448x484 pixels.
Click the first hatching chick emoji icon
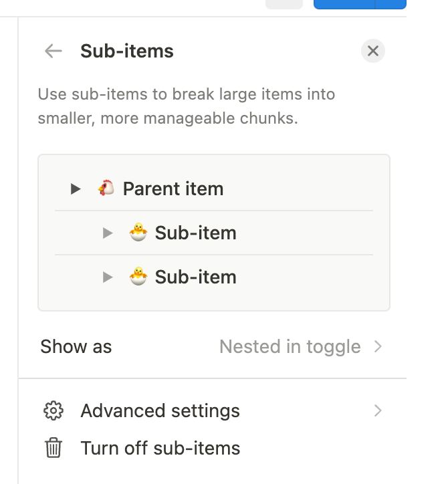click(138, 232)
